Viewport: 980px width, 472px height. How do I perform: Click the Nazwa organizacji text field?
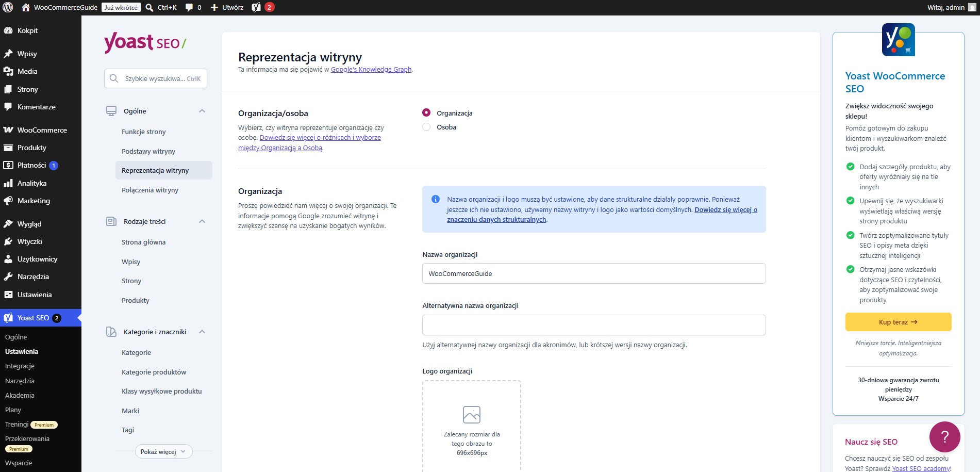tap(594, 273)
